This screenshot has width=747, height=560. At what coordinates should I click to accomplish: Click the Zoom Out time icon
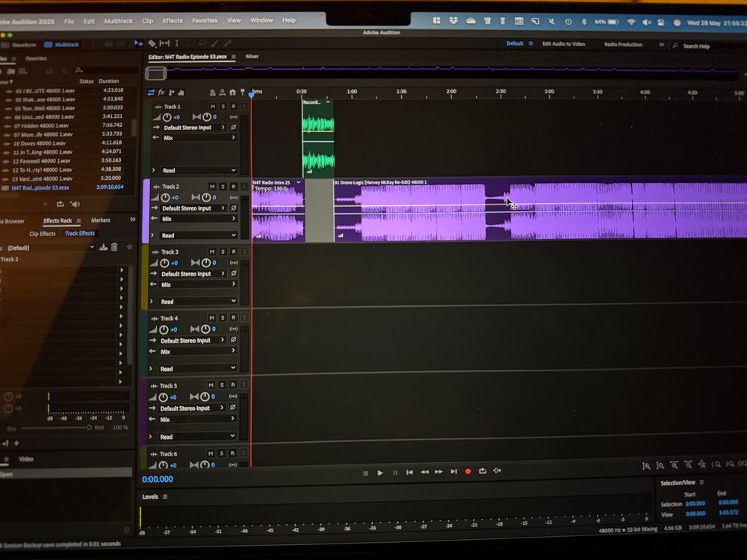[x=688, y=464]
